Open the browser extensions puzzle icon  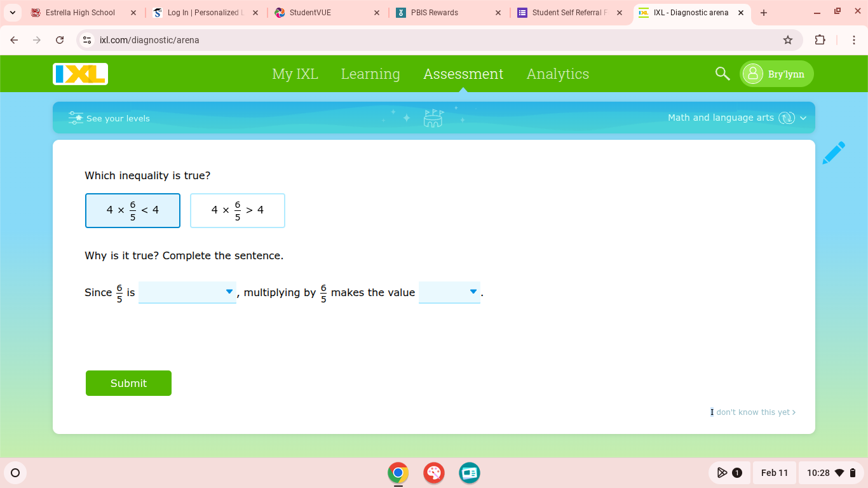820,40
